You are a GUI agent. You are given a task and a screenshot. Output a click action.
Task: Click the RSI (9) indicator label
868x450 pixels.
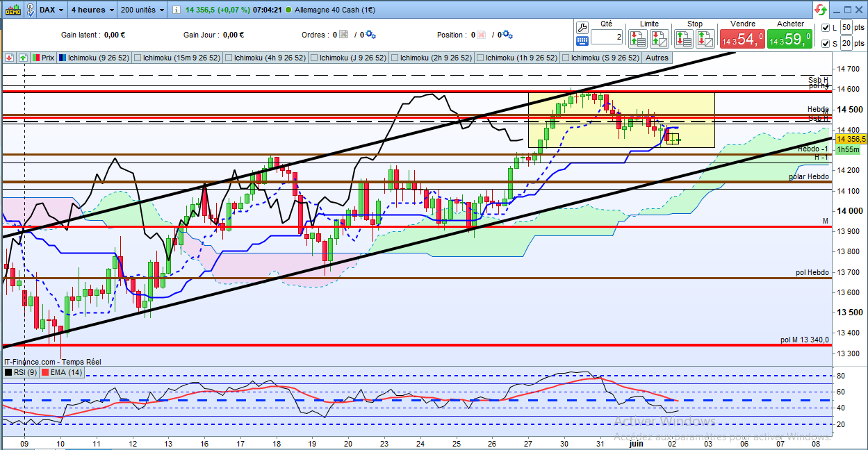click(x=25, y=373)
